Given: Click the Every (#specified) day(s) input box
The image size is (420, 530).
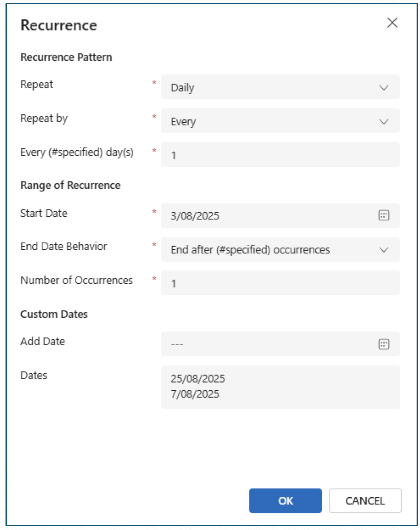Looking at the screenshot, I should 280,155.
